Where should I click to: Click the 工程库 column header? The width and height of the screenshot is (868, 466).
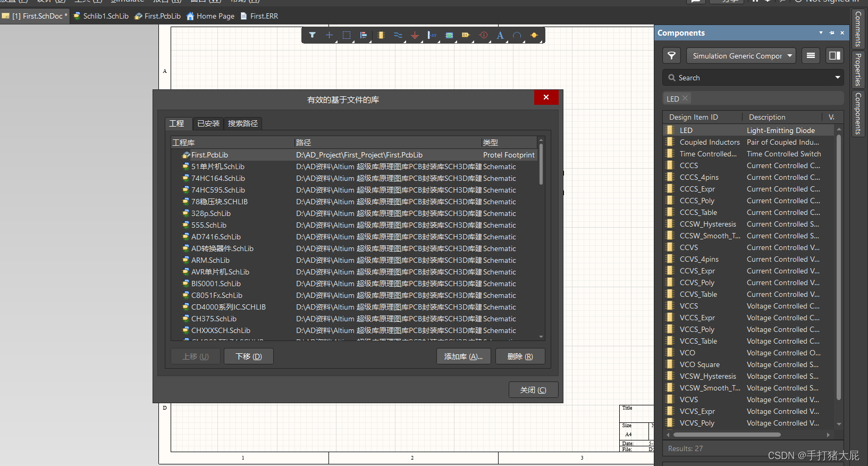(x=232, y=143)
